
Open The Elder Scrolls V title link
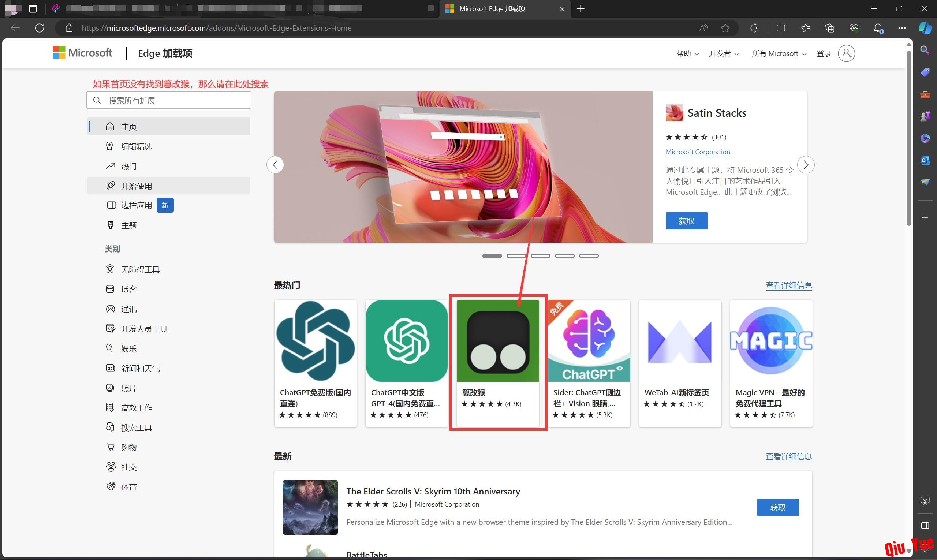click(433, 491)
